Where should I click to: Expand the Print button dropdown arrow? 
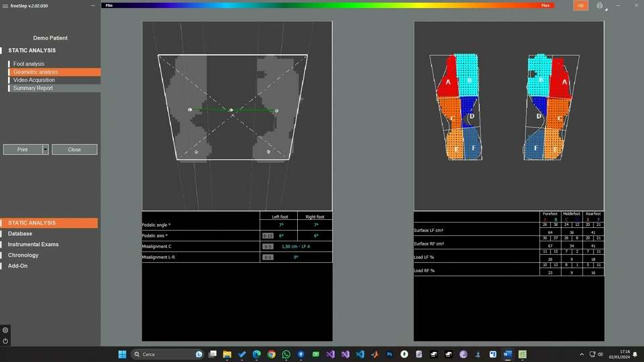tap(46, 149)
